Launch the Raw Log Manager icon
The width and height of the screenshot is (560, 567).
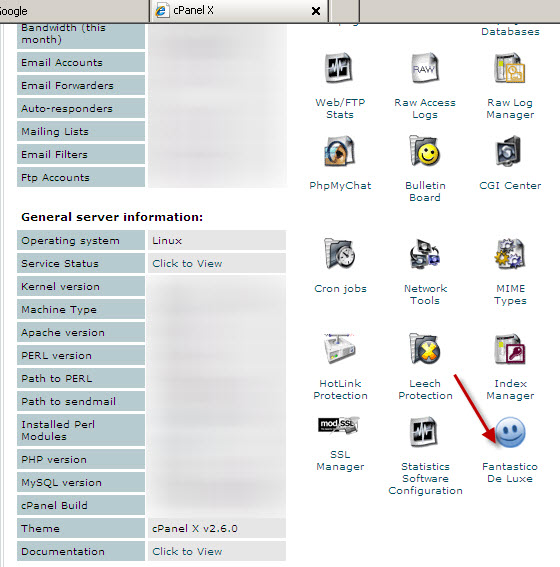click(x=510, y=68)
